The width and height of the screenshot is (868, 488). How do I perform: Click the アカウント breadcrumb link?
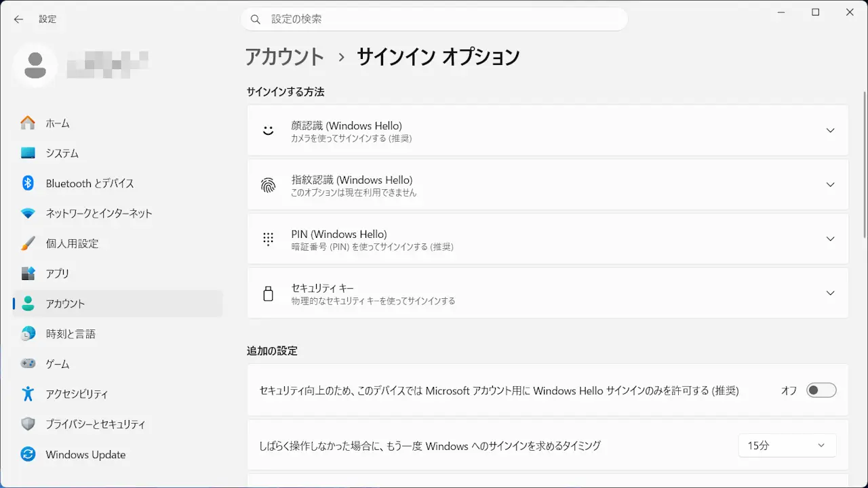pos(285,57)
